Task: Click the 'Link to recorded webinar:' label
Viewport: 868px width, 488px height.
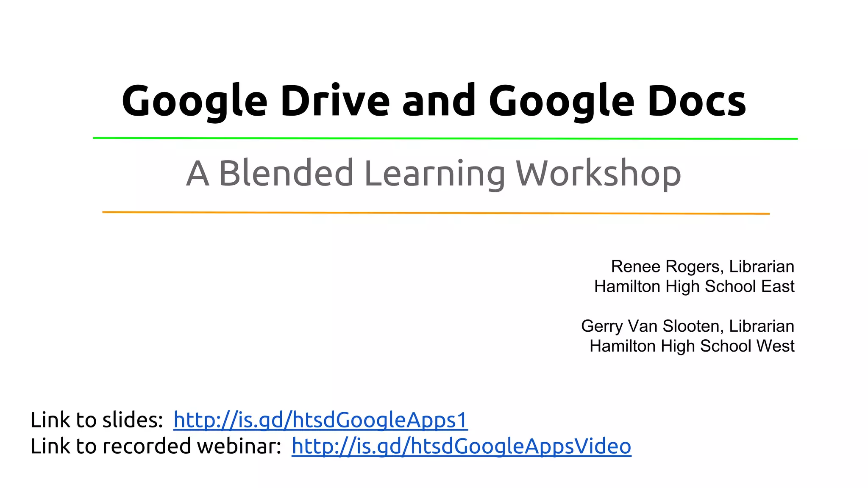Action: tap(156, 446)
